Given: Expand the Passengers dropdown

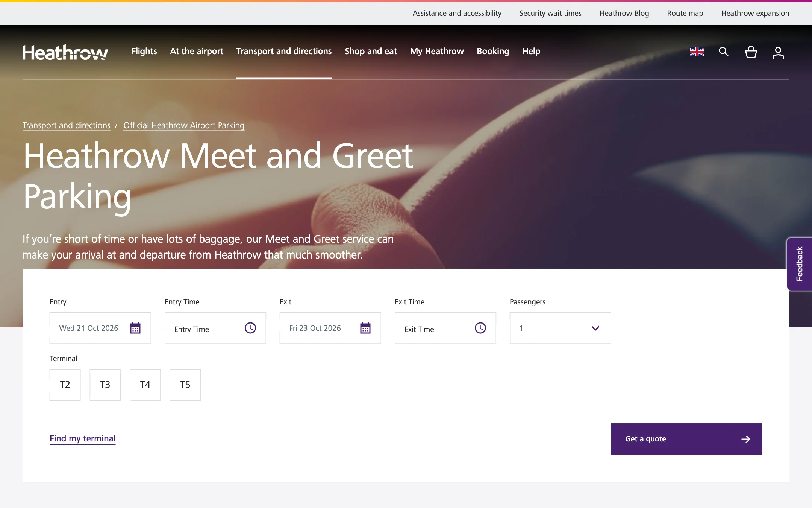Looking at the screenshot, I should 561,328.
